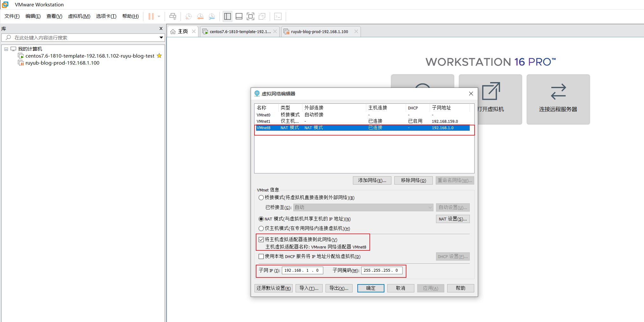644x322 pixels.
Task: Click the favorite star next to centos7.6 VM
Action: [x=159, y=56]
